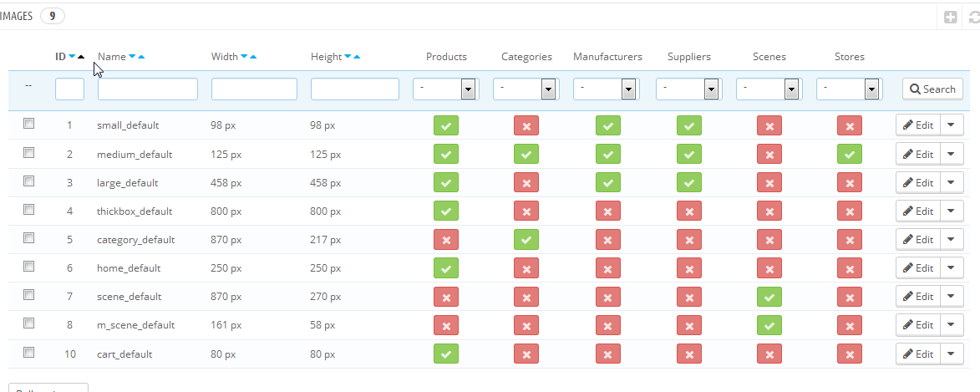The height and width of the screenshot is (392, 980).
Task: Sort Height column ascending arrow
Action: pyautogui.click(x=357, y=57)
